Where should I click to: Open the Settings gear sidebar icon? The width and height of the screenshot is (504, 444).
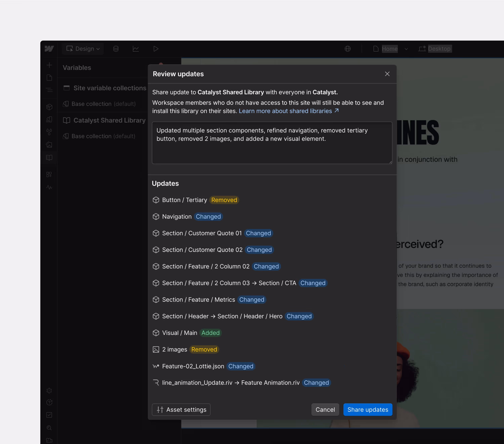49,390
